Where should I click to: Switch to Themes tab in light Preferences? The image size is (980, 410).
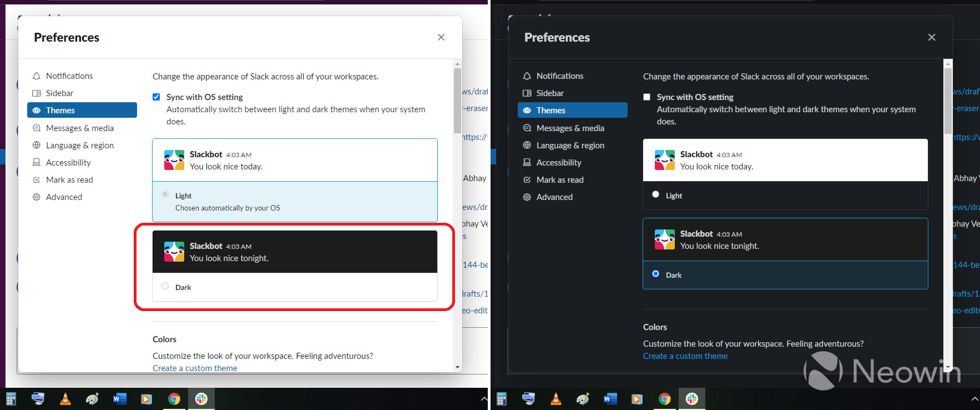(82, 110)
